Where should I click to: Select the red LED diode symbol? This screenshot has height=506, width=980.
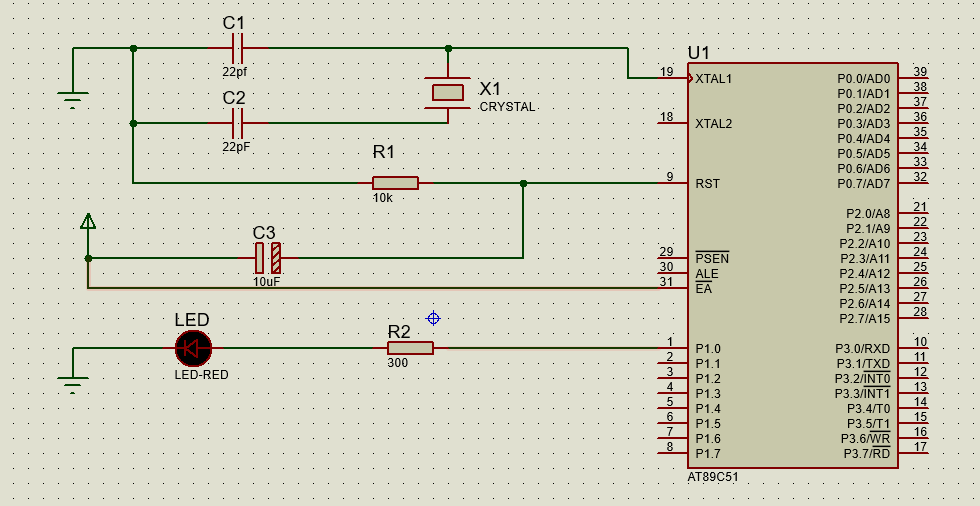tap(193, 348)
